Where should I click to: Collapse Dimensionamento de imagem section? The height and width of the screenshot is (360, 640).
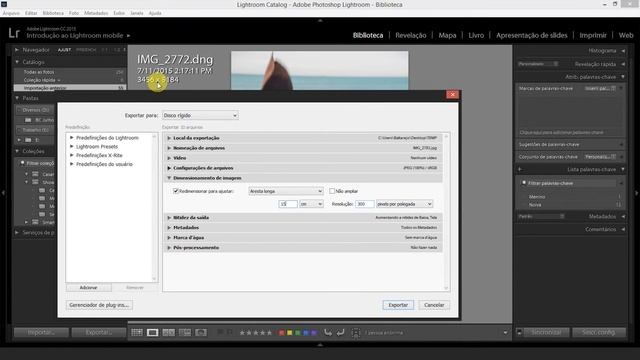(x=169, y=178)
